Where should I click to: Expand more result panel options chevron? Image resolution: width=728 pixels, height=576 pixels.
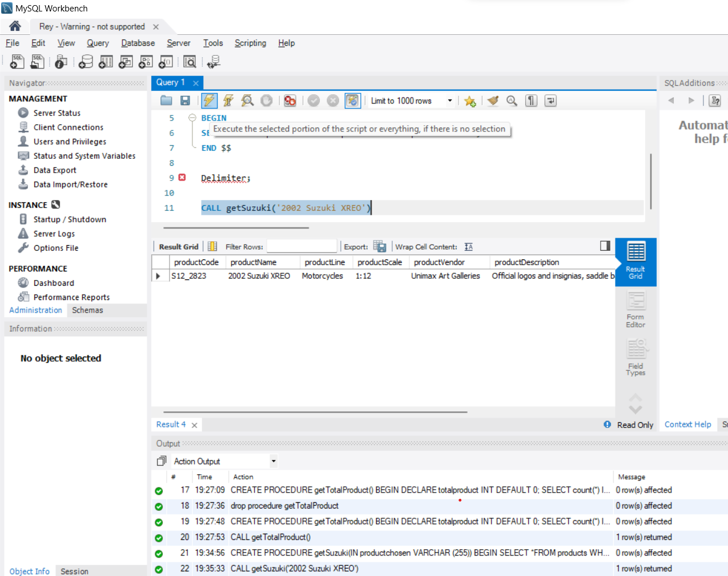(x=636, y=409)
